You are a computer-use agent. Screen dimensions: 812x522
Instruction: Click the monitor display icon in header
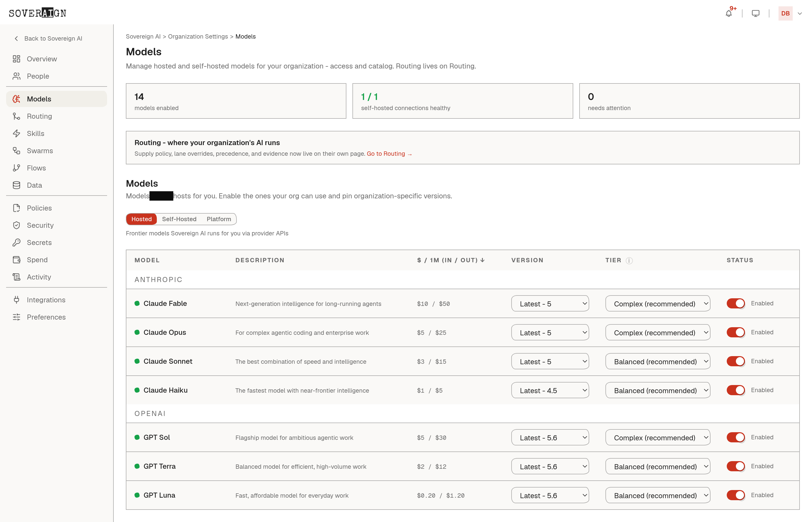pyautogui.click(x=755, y=13)
